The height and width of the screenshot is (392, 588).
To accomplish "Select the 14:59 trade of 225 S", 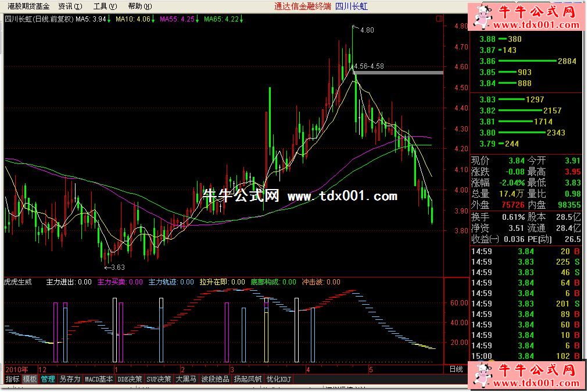I will click(x=526, y=262).
